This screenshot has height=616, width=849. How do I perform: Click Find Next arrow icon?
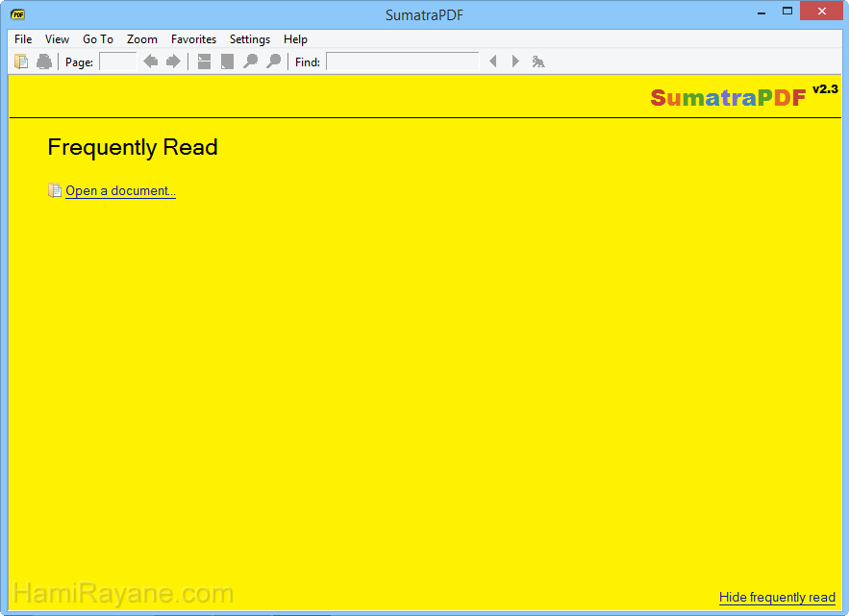pos(515,62)
